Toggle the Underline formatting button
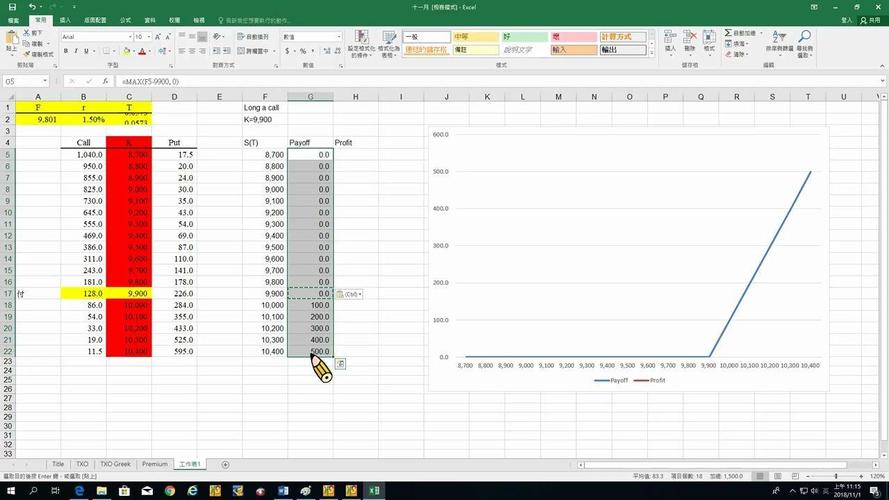 coord(88,51)
